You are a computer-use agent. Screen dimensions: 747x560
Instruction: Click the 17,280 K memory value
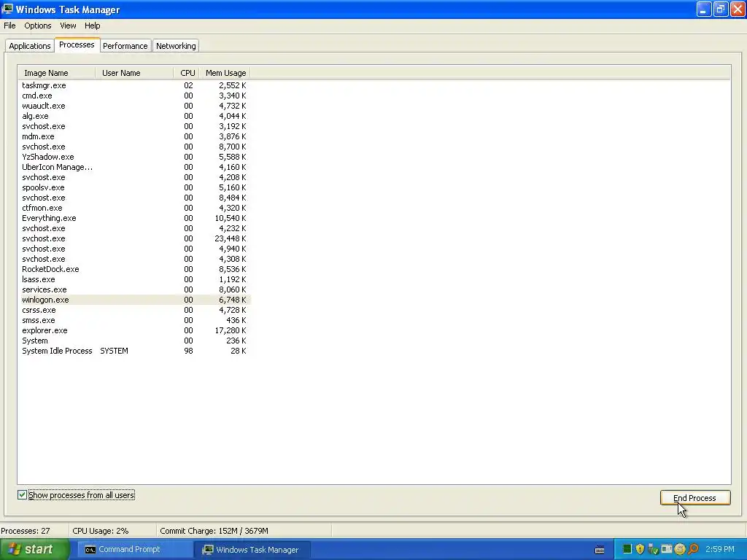pos(231,330)
